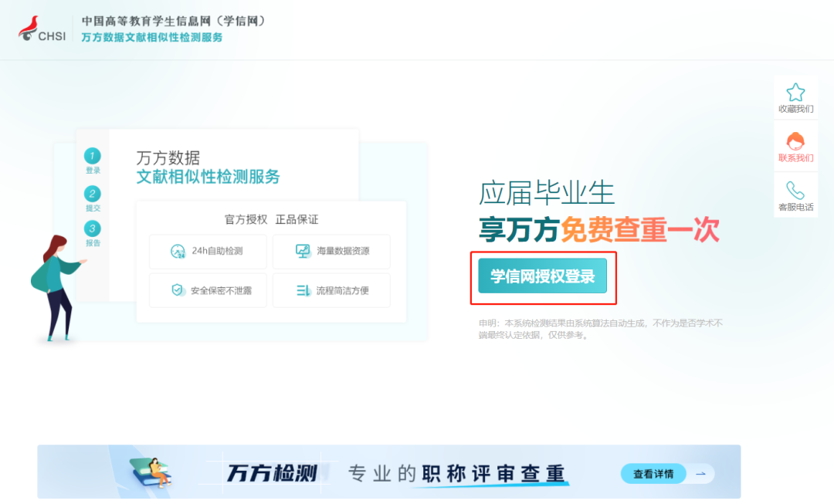Click the 客服电话 label
Screen dimensions: 834x504
795,207
